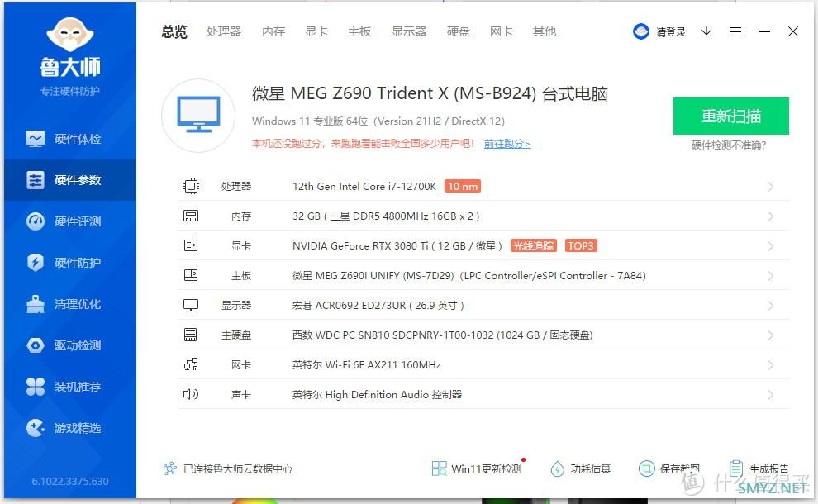This screenshot has width=818, height=504.
Task: Click the 硬件评测 gauge icon
Action: [x=36, y=221]
